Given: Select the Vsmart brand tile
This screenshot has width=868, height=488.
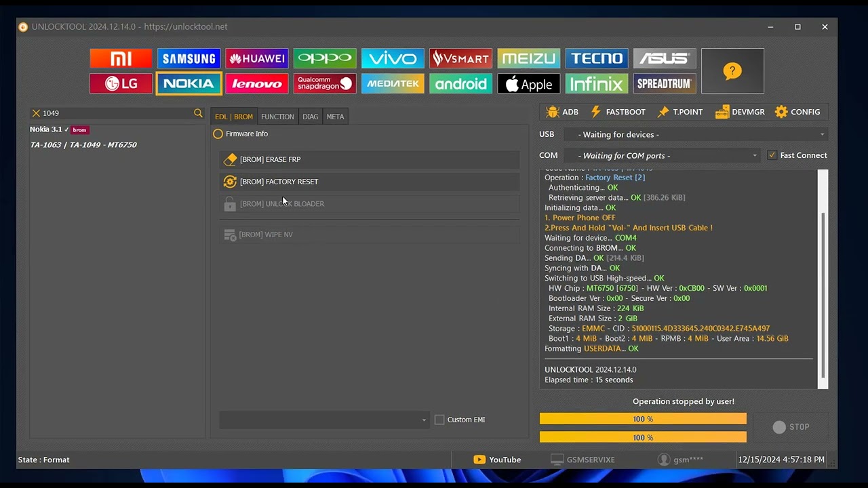Looking at the screenshot, I should pyautogui.click(x=460, y=58).
